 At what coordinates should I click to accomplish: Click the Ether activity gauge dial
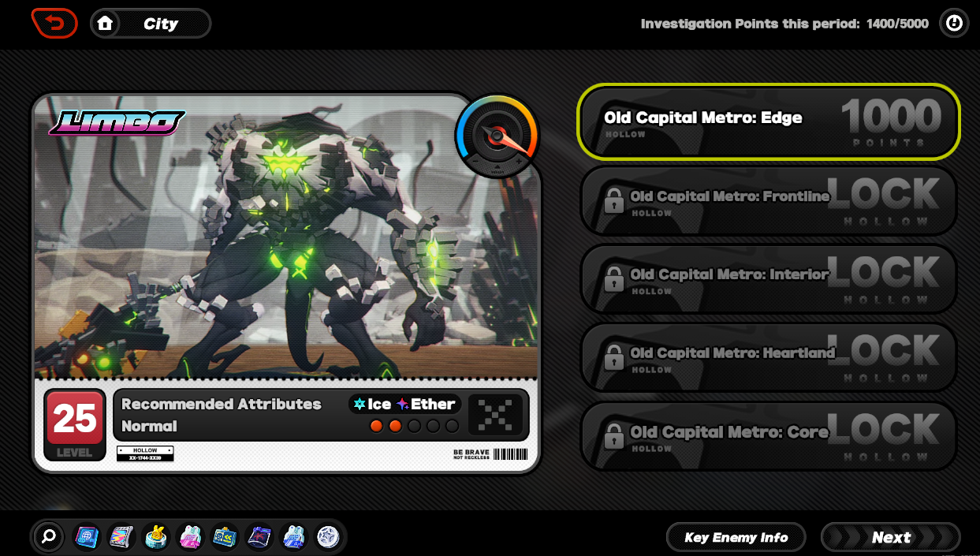click(x=497, y=135)
